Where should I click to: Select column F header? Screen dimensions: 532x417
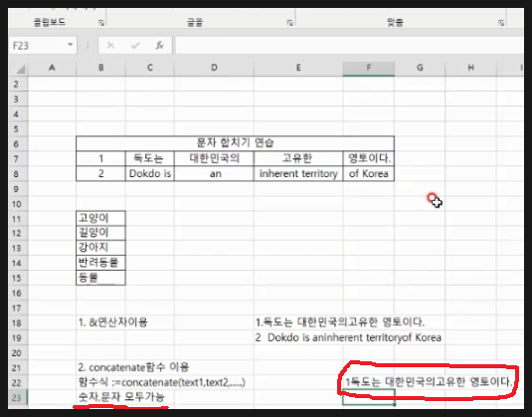tap(369, 68)
